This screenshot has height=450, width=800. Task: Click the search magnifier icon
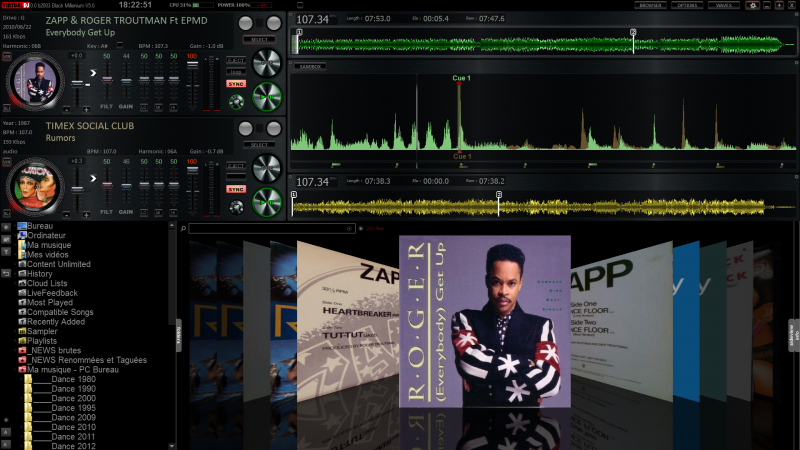click(x=183, y=229)
